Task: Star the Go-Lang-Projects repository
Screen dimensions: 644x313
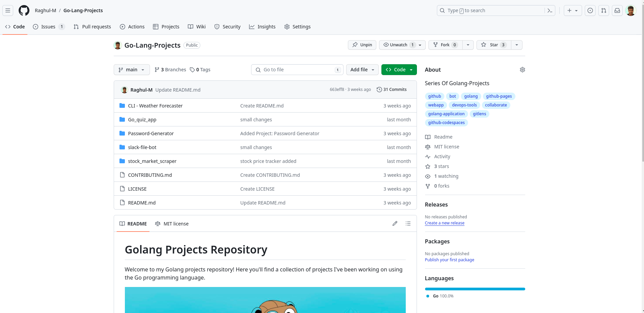Action: tap(494, 45)
